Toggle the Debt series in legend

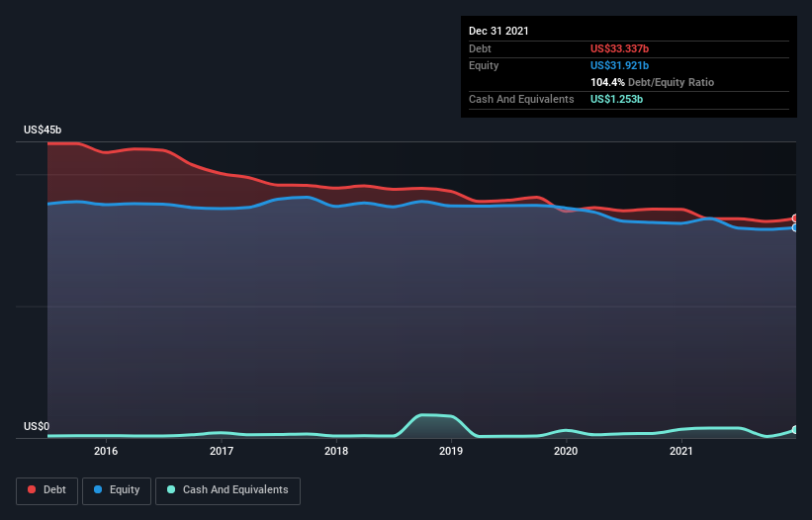47,490
